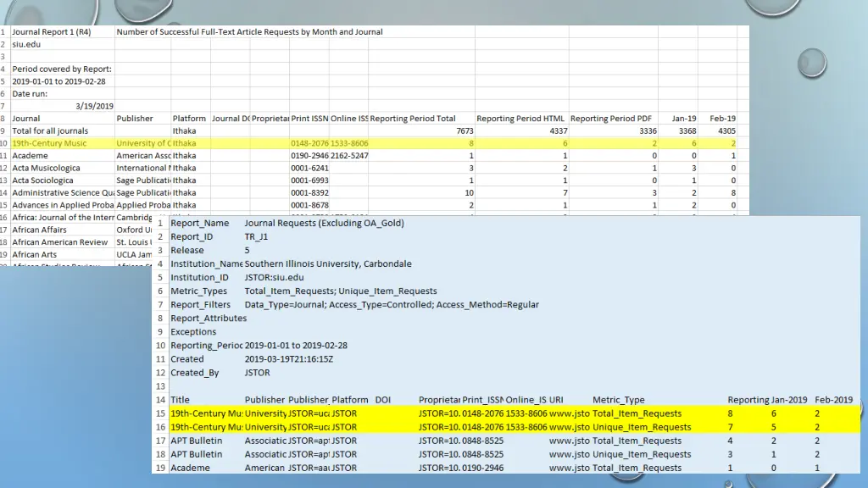Click the 'Journal' column header cell
Screen dimensions: 868x488
pos(26,119)
